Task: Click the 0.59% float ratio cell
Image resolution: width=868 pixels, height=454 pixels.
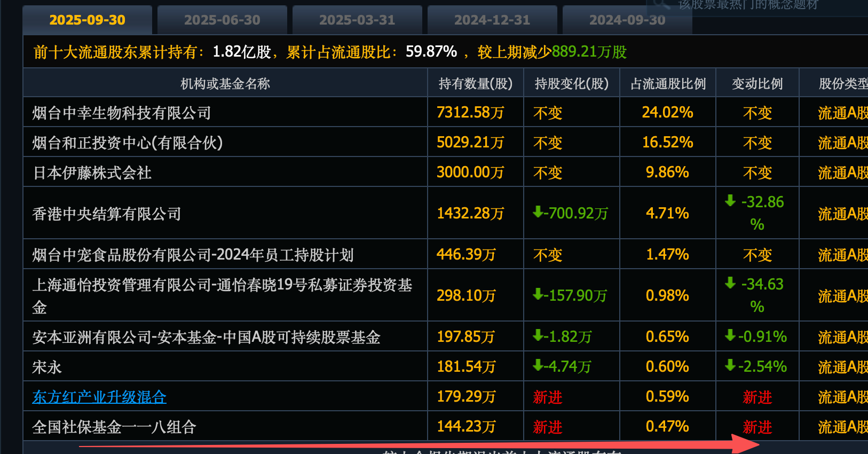Action: click(667, 396)
